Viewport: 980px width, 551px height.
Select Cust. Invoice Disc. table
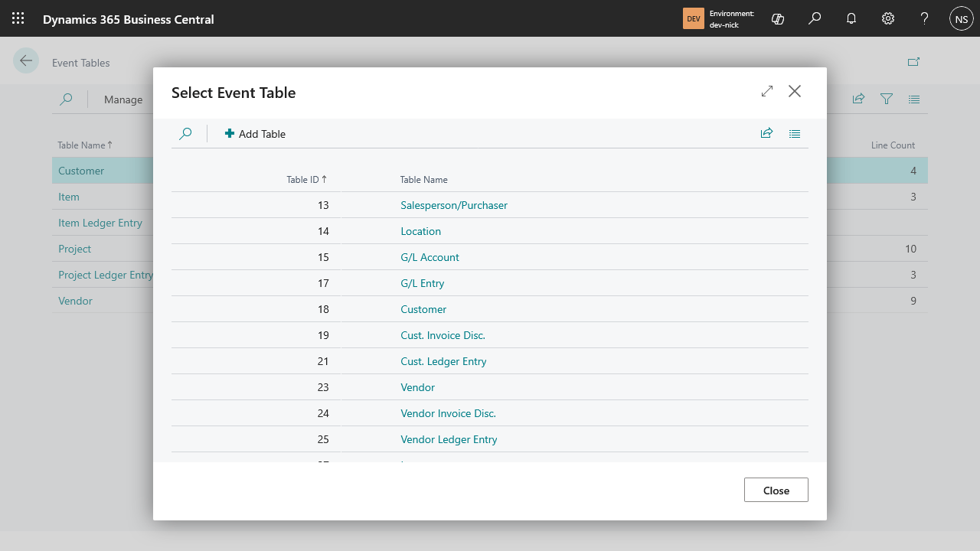443,335
